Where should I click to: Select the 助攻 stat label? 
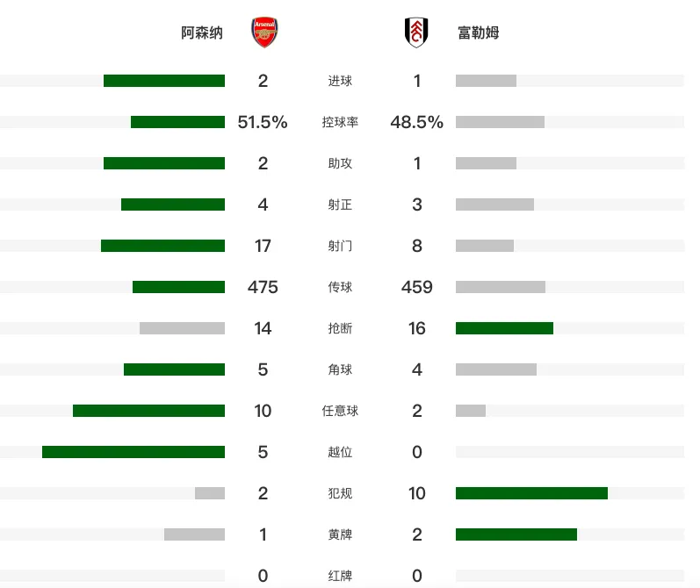tap(340, 163)
